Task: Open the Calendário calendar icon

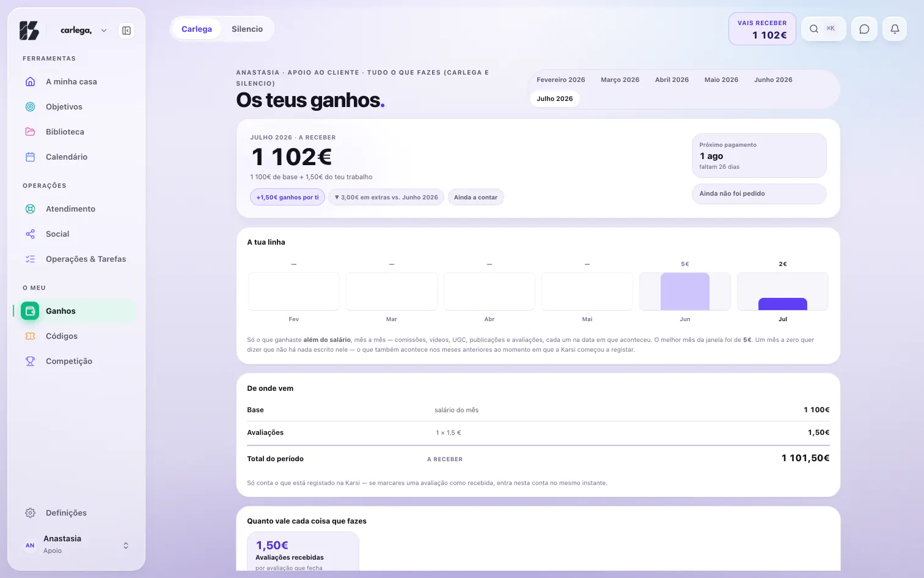Action: (x=30, y=157)
